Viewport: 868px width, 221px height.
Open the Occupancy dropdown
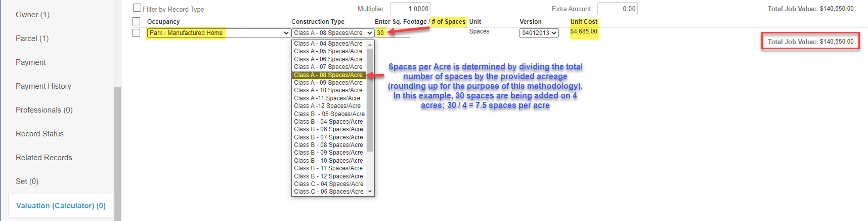pos(219,33)
